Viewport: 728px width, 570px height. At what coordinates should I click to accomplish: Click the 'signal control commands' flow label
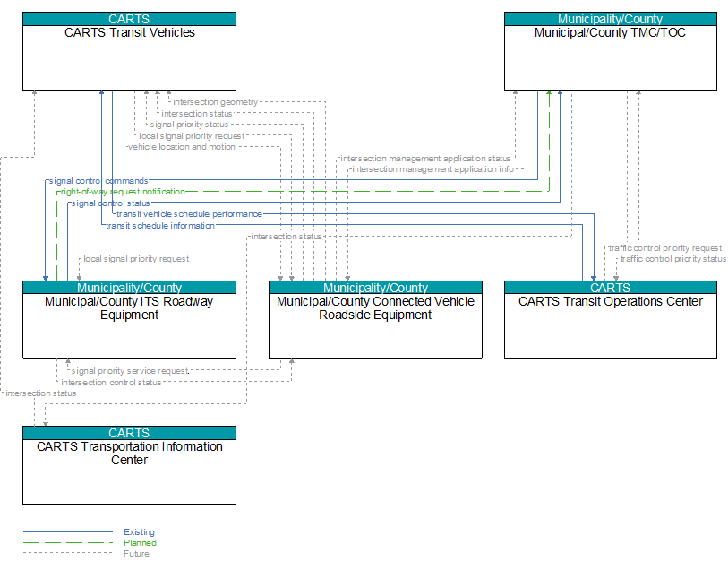tap(98, 181)
